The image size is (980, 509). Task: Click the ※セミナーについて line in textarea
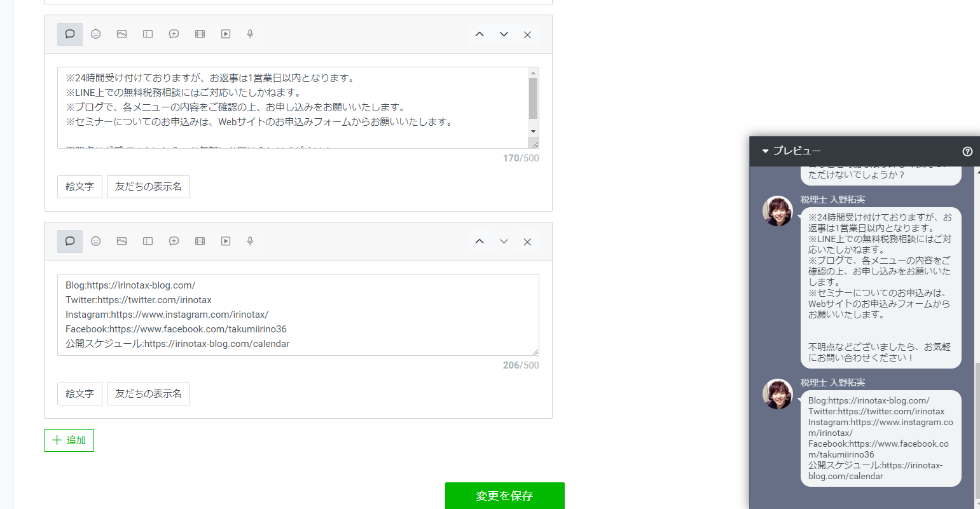(x=259, y=122)
